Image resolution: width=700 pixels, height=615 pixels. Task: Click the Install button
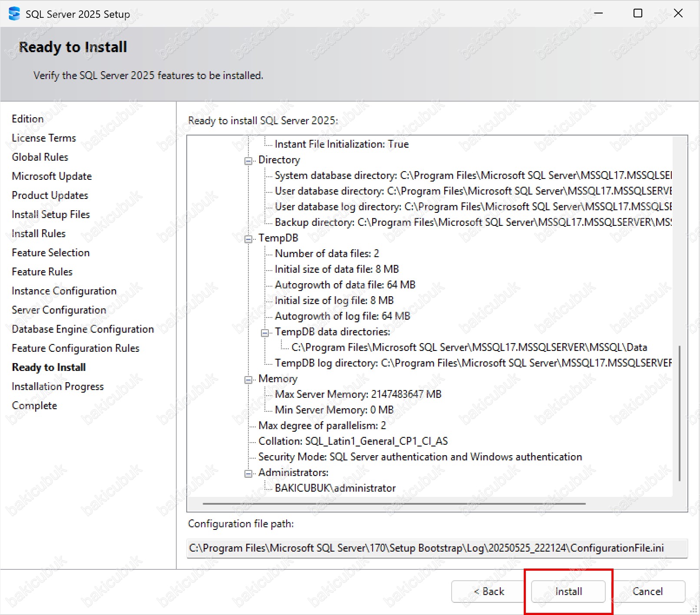point(568,591)
